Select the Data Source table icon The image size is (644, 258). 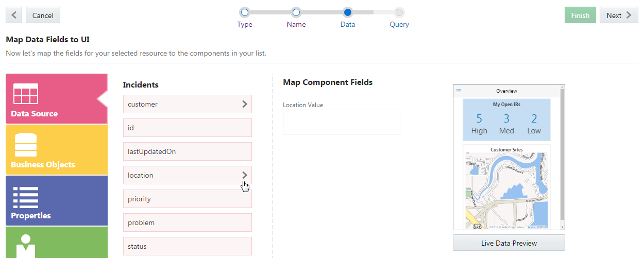(26, 94)
